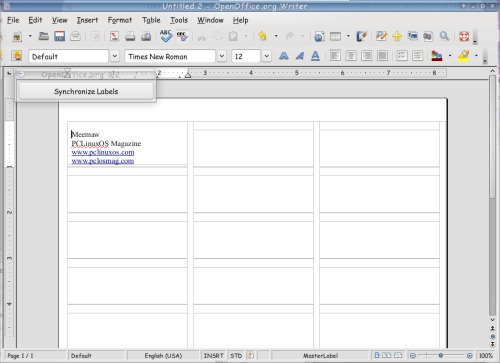Click the www.pclinuxos.com link
The height and width of the screenshot is (363, 500).
pos(103,152)
